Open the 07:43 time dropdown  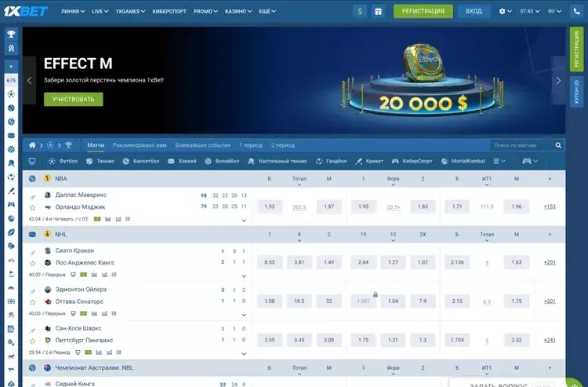[530, 11]
